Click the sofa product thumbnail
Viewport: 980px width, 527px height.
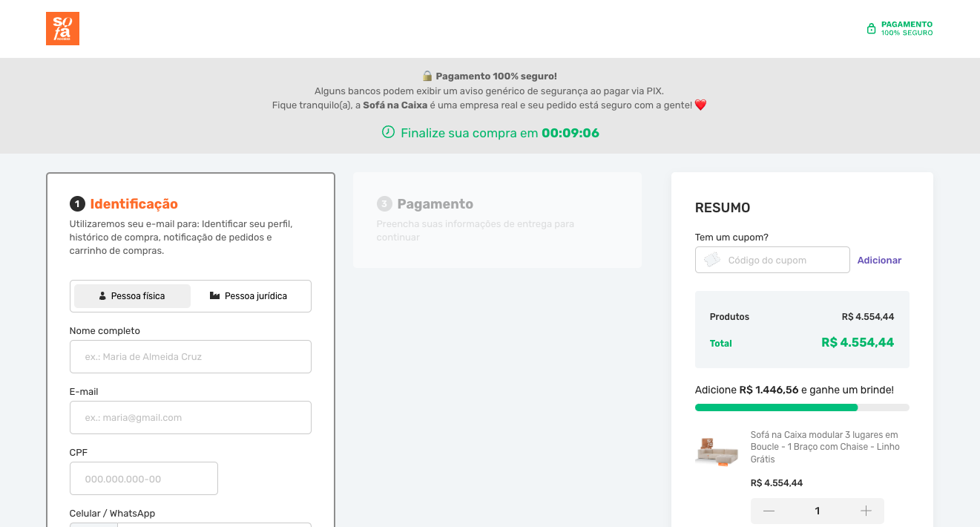(x=717, y=451)
